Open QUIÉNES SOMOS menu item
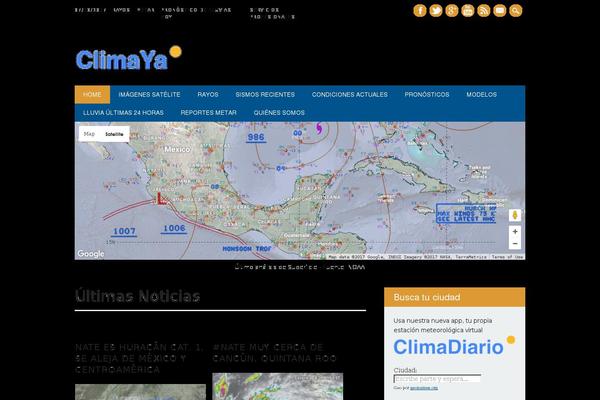The image size is (600, 400). pyautogui.click(x=279, y=113)
